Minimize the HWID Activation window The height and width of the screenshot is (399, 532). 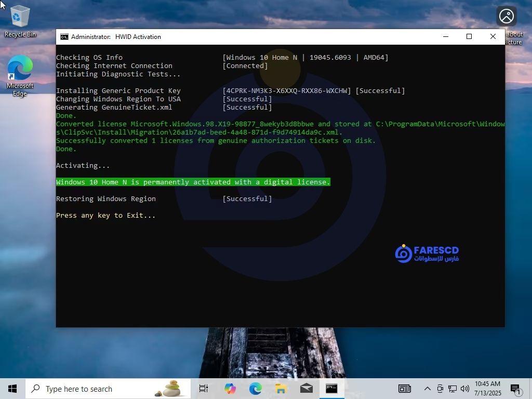point(446,37)
